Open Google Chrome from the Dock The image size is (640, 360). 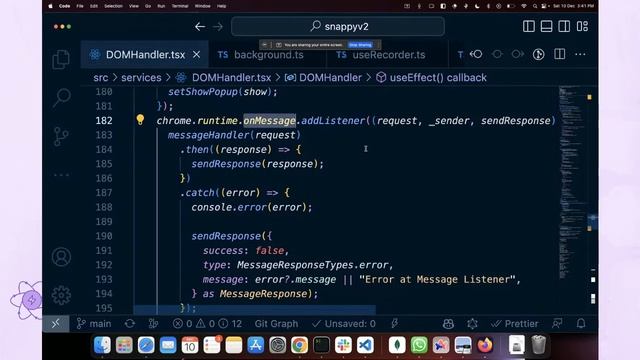299,345
